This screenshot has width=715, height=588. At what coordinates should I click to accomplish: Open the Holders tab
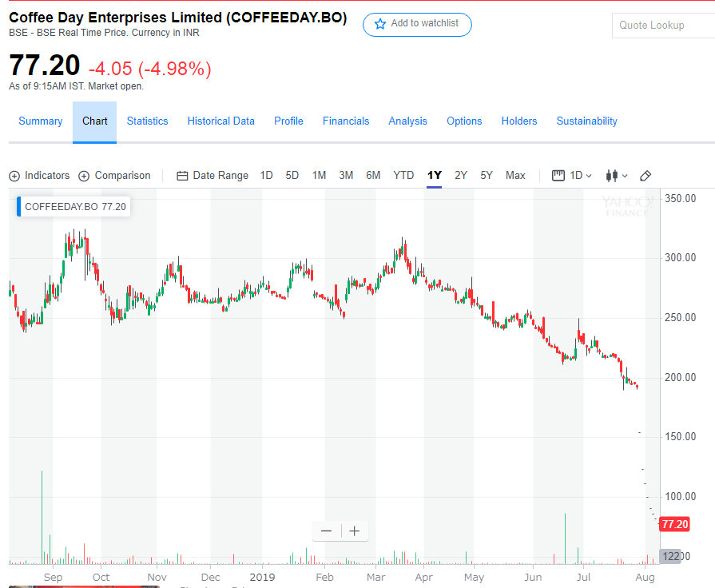[x=519, y=121]
